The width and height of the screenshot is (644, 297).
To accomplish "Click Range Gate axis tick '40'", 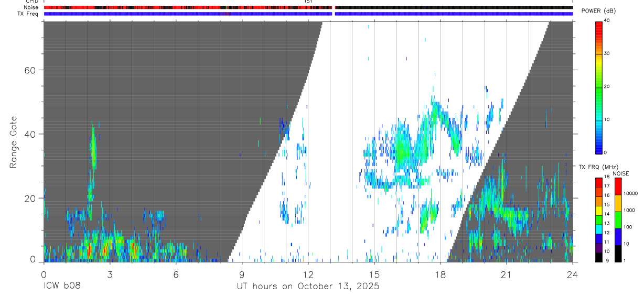I will [x=30, y=134].
